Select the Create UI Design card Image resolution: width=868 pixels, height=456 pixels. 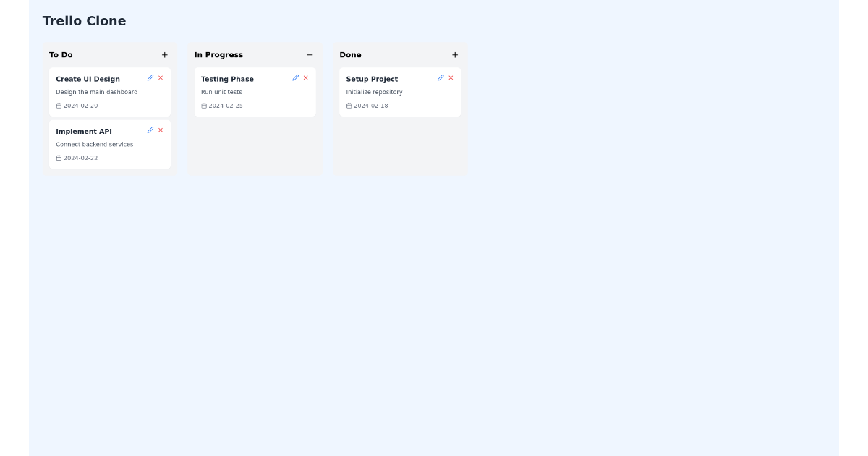pyautogui.click(x=101, y=92)
